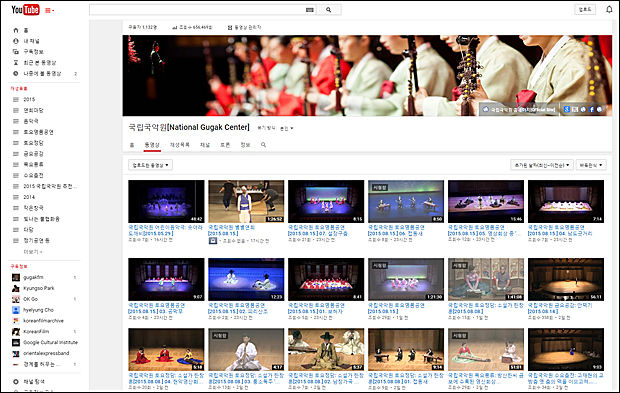Click in the YouTube search input field
620x393 pixels.
pyautogui.click(x=197, y=10)
